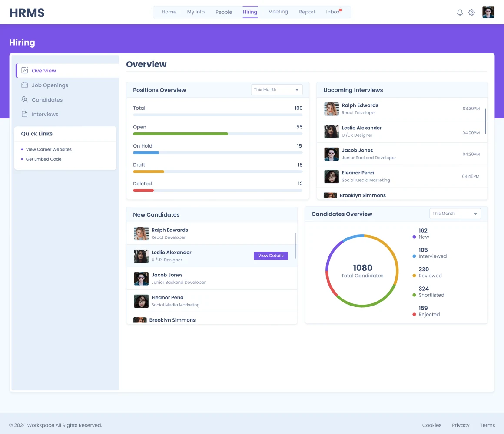Image resolution: width=504 pixels, height=434 pixels.
Task: Open the Privacy footer link
Action: point(460,425)
